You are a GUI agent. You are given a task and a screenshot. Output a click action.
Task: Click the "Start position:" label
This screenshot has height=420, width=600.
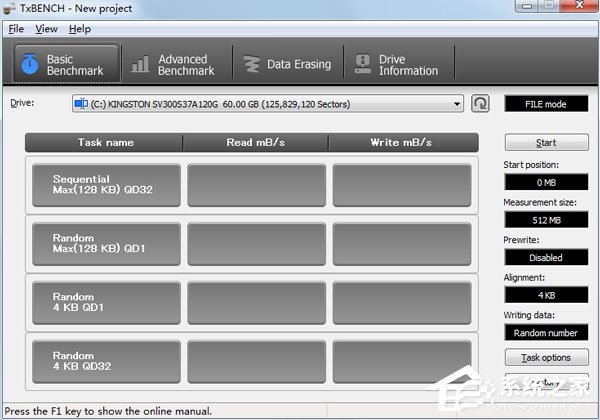click(x=531, y=165)
